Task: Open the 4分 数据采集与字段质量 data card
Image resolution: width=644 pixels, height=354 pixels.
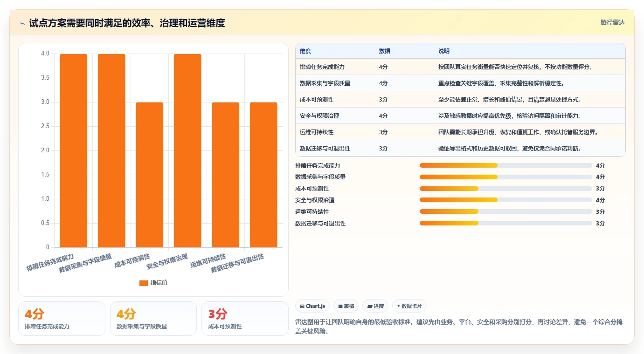Action: [x=153, y=319]
